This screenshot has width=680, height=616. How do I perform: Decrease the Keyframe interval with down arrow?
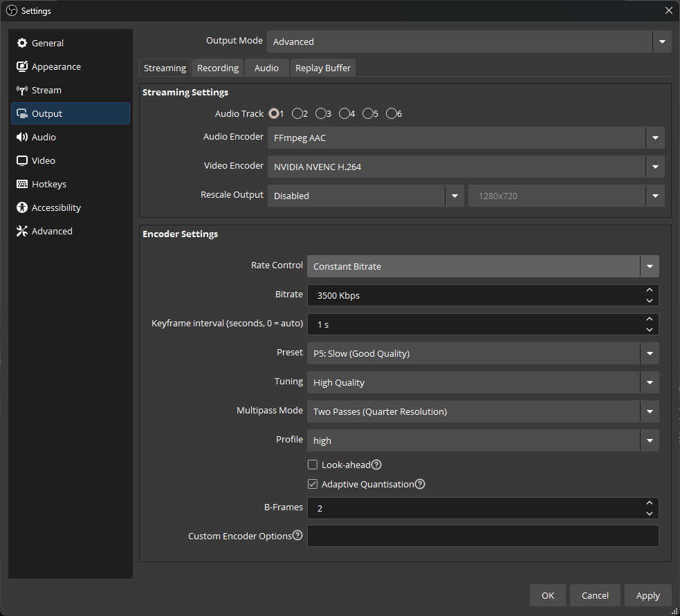coord(649,330)
